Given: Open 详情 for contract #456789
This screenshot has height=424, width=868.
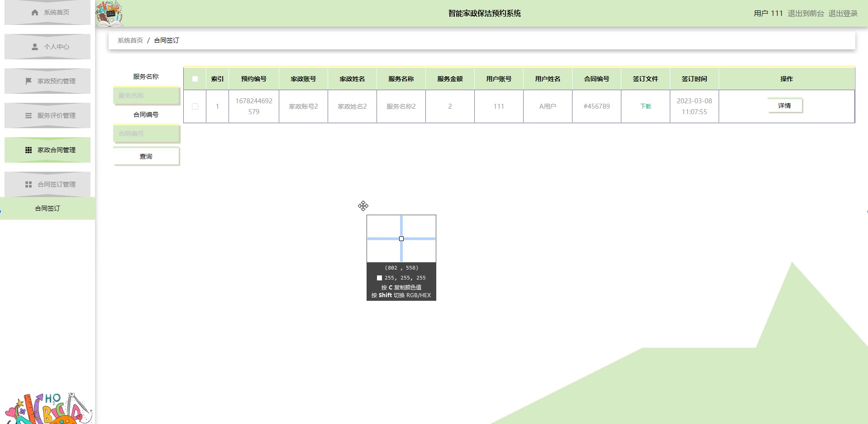Looking at the screenshot, I should 784,106.
